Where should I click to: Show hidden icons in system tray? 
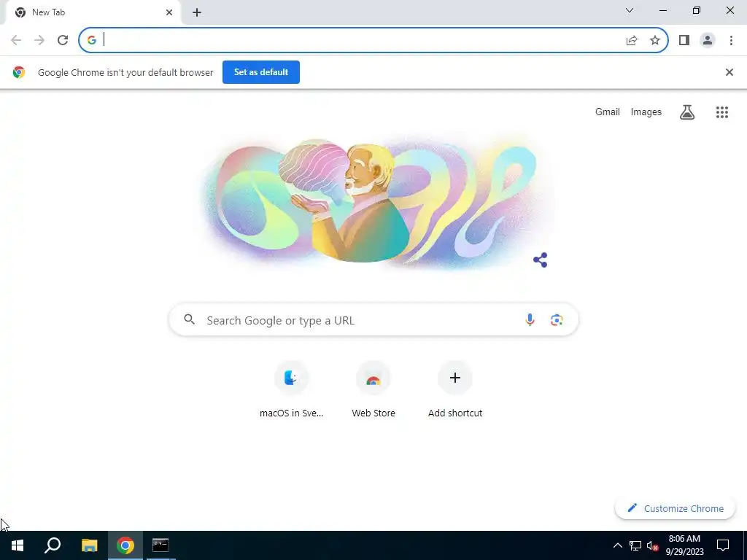(x=617, y=545)
